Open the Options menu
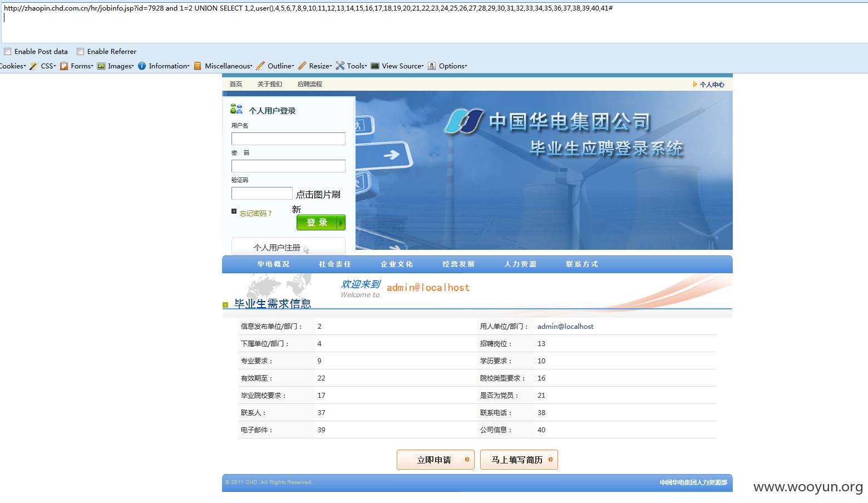Viewport: 868px width, 503px height. click(453, 66)
